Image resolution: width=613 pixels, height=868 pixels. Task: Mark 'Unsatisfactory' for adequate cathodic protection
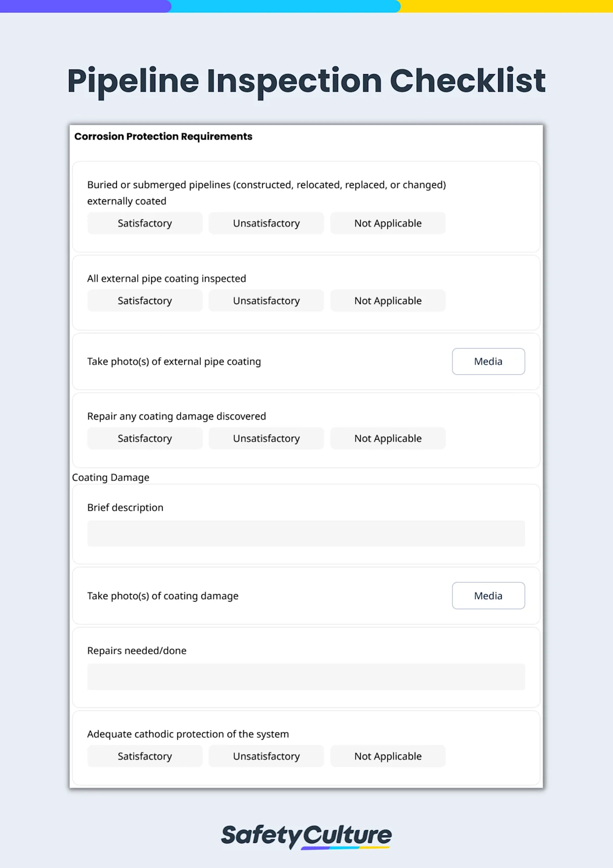(x=266, y=756)
